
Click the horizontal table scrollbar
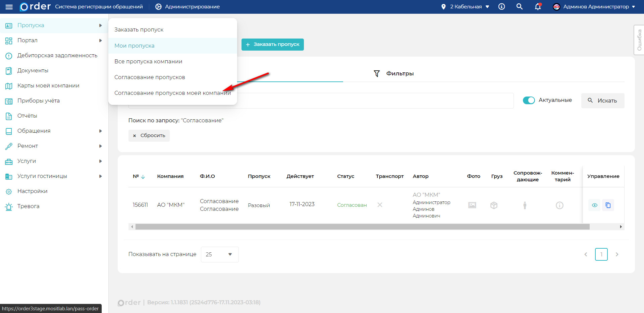tap(362, 227)
